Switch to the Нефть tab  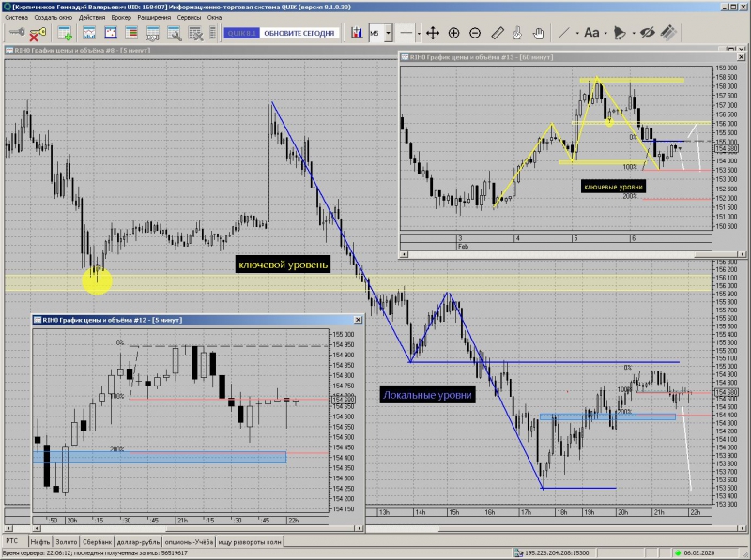coord(39,542)
